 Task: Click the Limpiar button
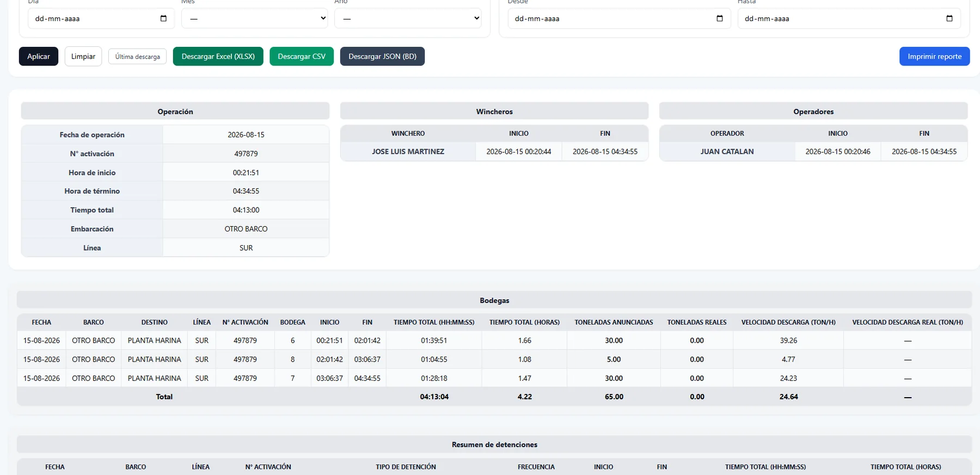pos(83,56)
